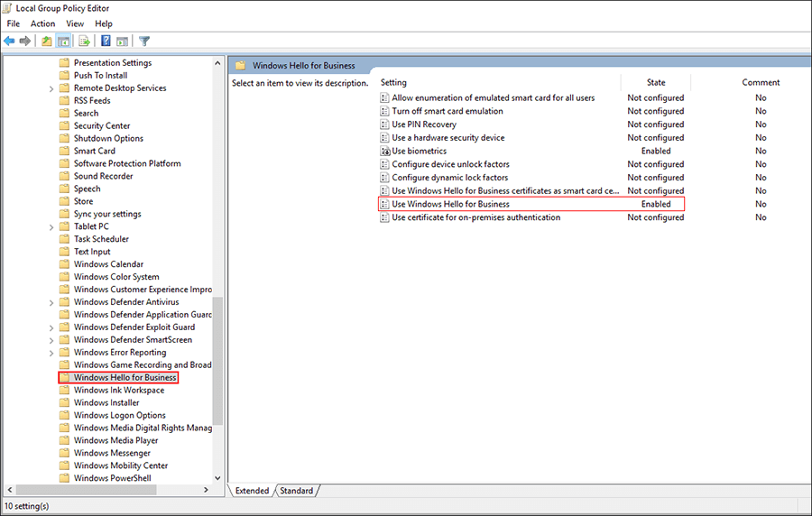Click the tree horizontal scroll right arrow

206,490
